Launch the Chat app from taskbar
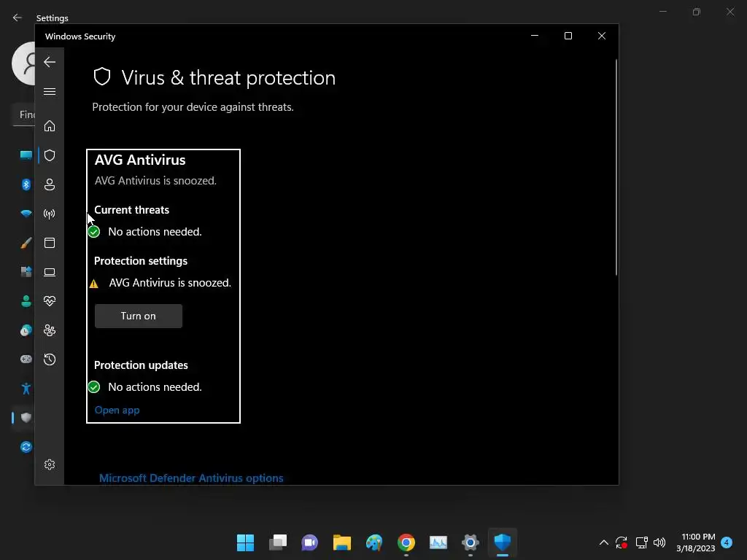 [x=309, y=542]
